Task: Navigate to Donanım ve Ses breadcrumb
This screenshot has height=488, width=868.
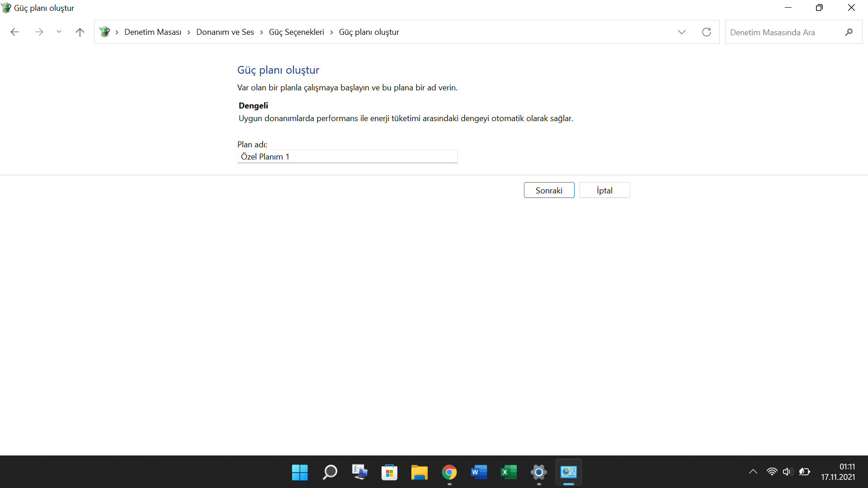Action: 225,32
